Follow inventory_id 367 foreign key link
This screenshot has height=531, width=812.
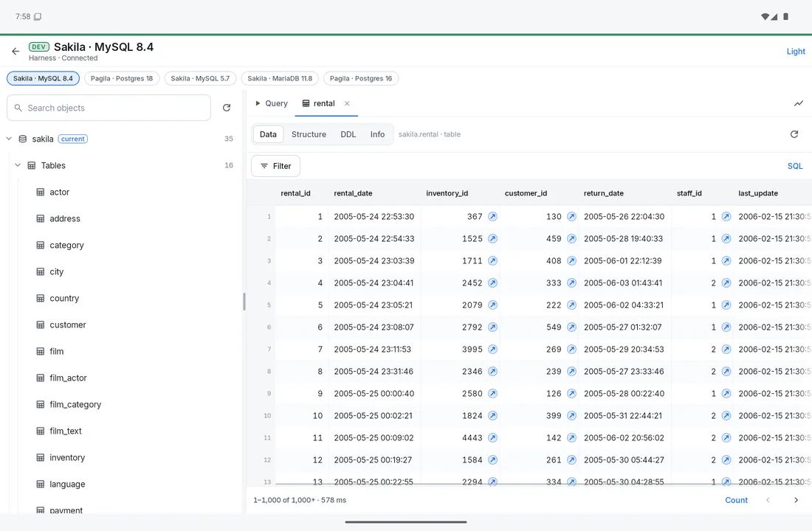coord(492,216)
